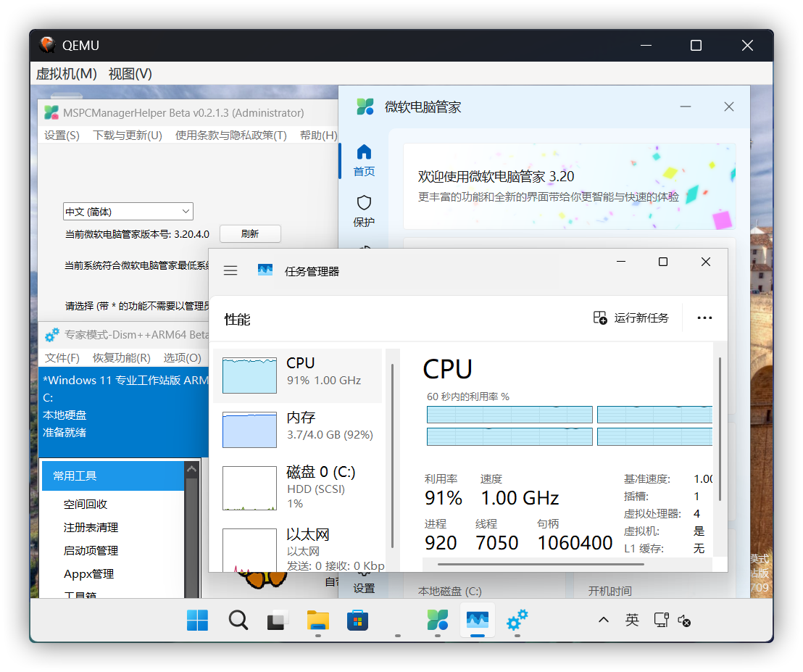The image size is (803, 672).
Task: Click the 刷新 refresh button
Action: pyautogui.click(x=250, y=233)
